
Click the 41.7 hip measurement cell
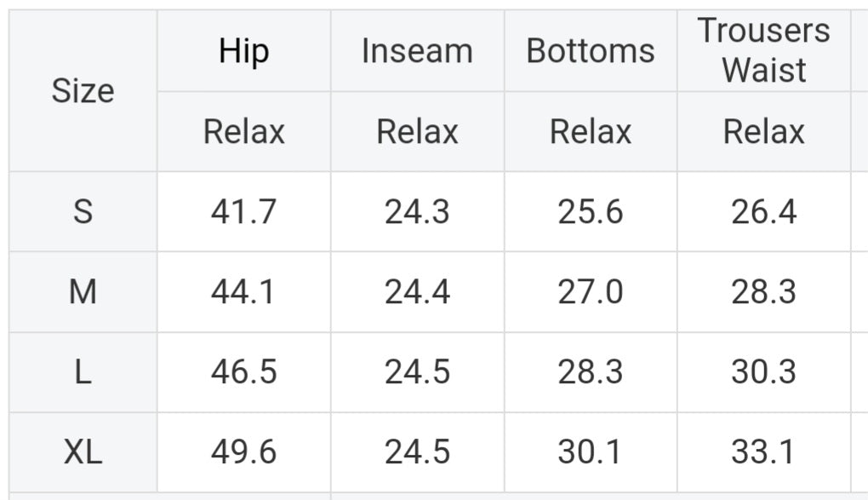[x=243, y=211]
